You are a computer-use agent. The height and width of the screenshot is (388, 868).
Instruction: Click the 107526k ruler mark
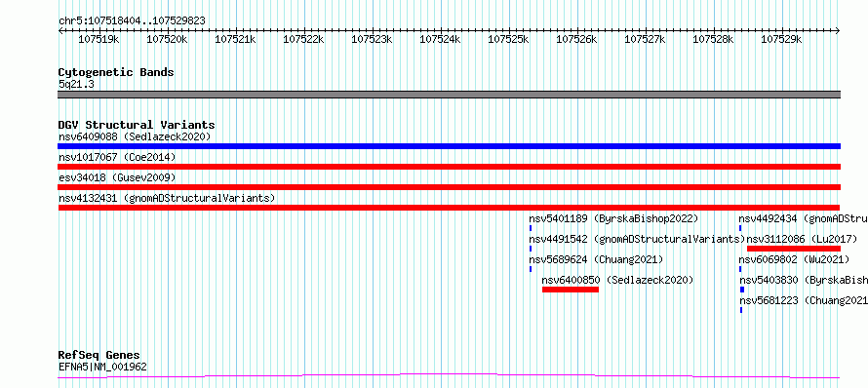pyautogui.click(x=577, y=39)
